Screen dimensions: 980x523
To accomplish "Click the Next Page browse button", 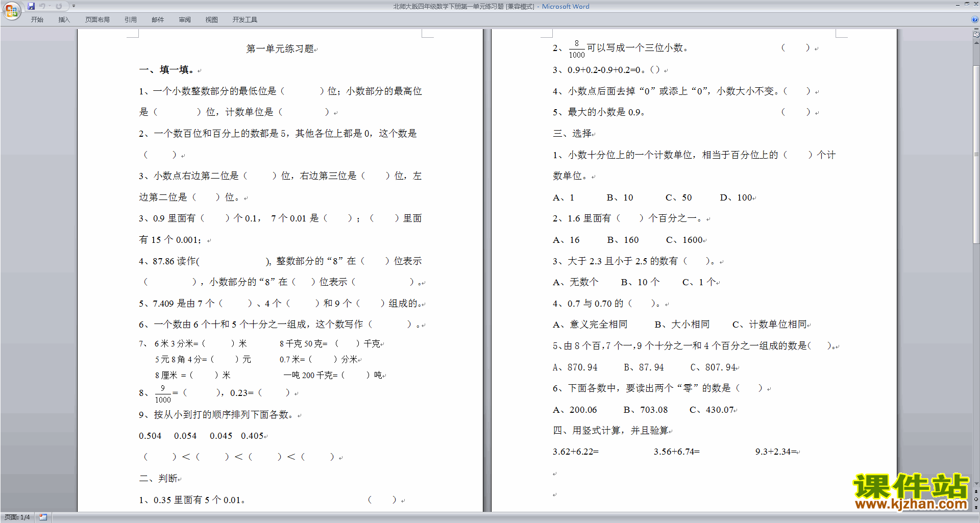I will point(976,507).
